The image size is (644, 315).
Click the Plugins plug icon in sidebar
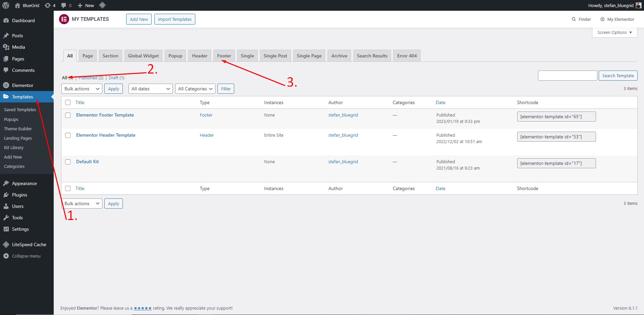(6, 195)
